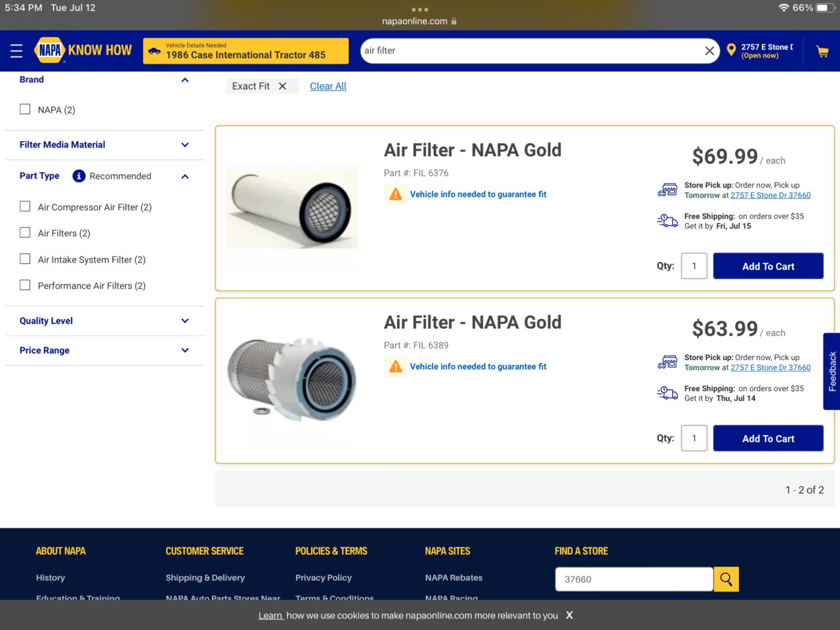
Task: Open the FIL 6389 product image
Action: (292, 379)
